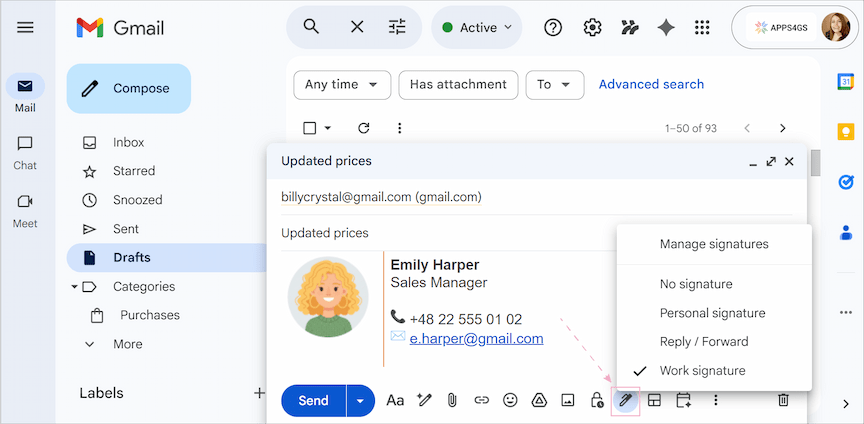Open the Starred folder
864x424 pixels.
tap(134, 171)
